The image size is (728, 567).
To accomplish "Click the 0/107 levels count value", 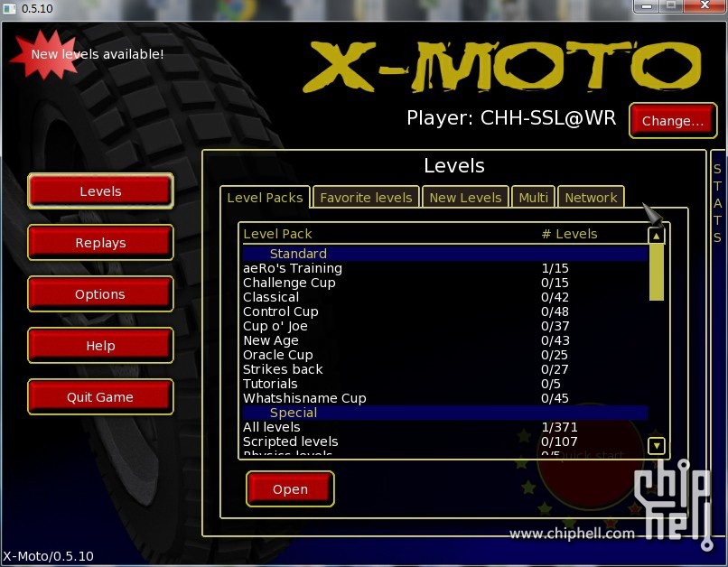I will coord(559,442).
